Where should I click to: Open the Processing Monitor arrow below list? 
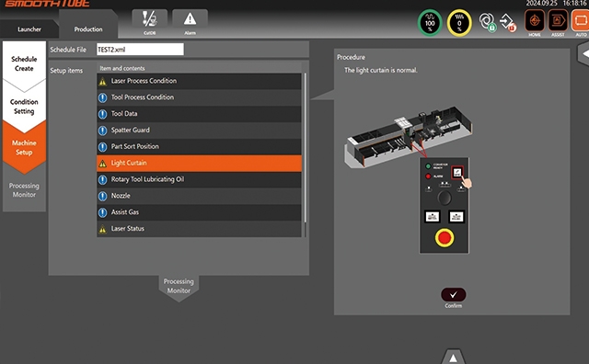pos(179,287)
